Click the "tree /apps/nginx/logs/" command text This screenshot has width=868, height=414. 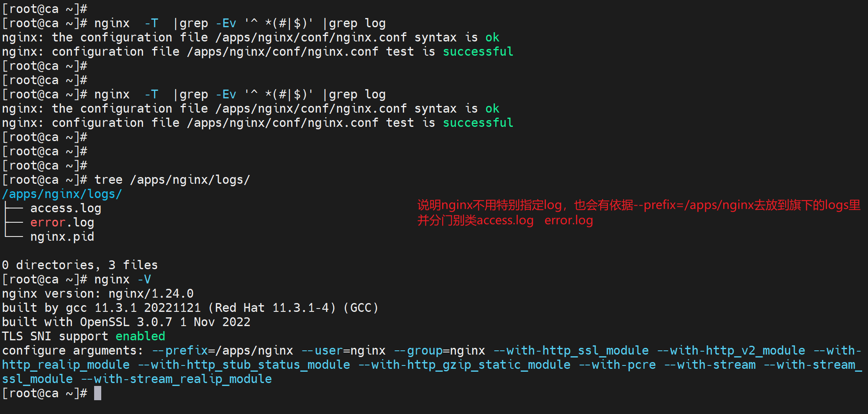[x=172, y=180]
